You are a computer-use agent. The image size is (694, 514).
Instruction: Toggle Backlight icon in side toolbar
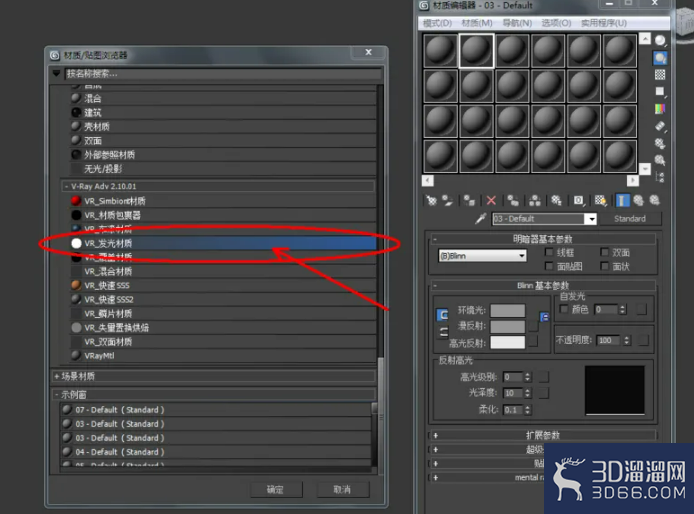click(x=660, y=58)
